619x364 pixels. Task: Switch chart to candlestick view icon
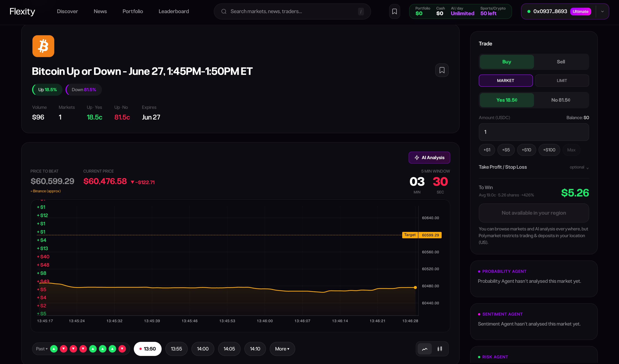point(440,349)
